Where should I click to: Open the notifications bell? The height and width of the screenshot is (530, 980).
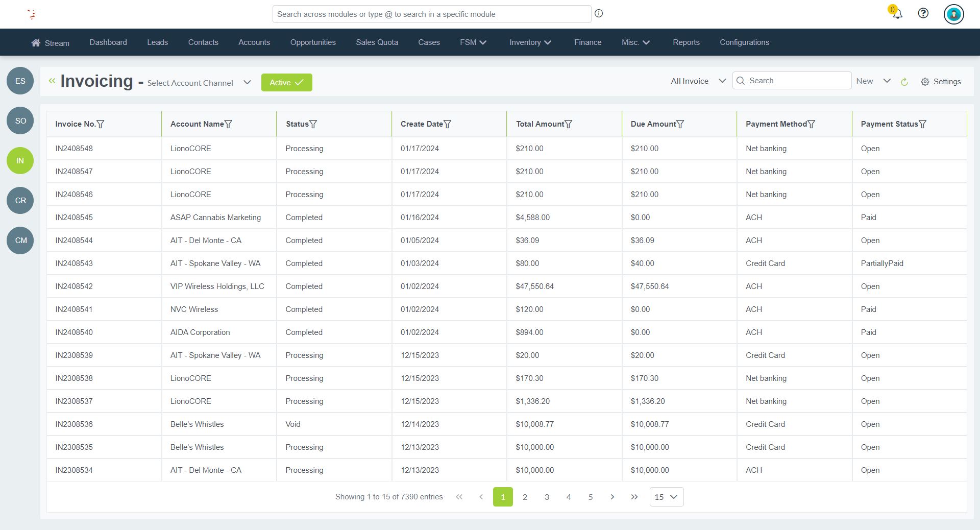pyautogui.click(x=897, y=14)
